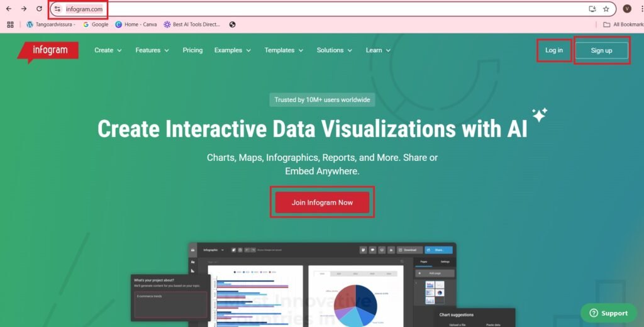Screen dimensions: 644x327
Task: Open the site information icon in address bar
Action: (57, 9)
